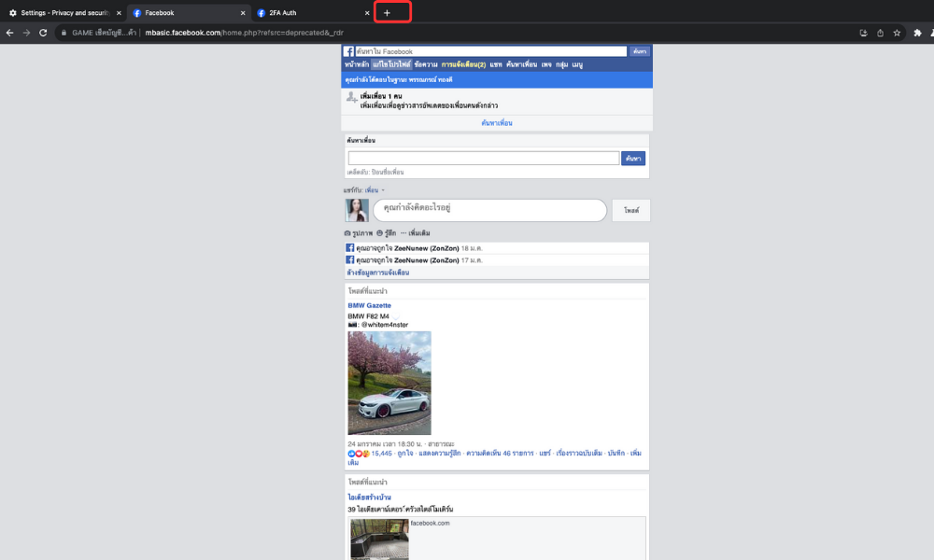Open ความคิดเห็น 46 รายการ comments link
The width and height of the screenshot is (934, 560).
click(500, 454)
